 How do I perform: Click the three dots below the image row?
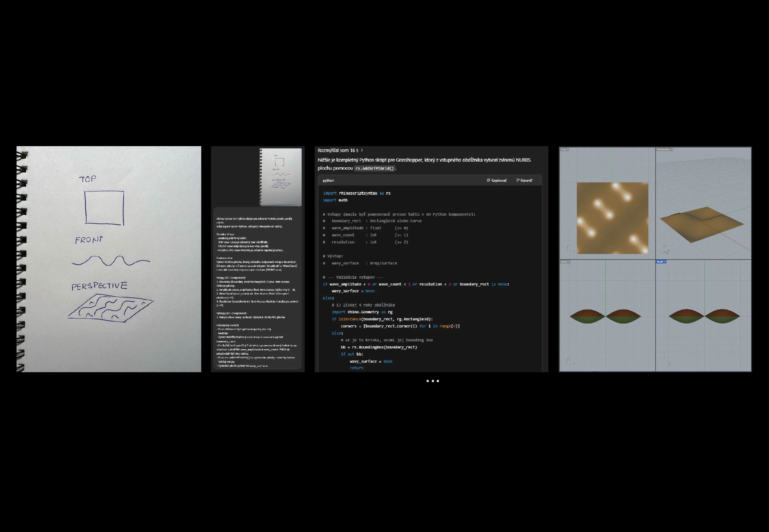433,381
